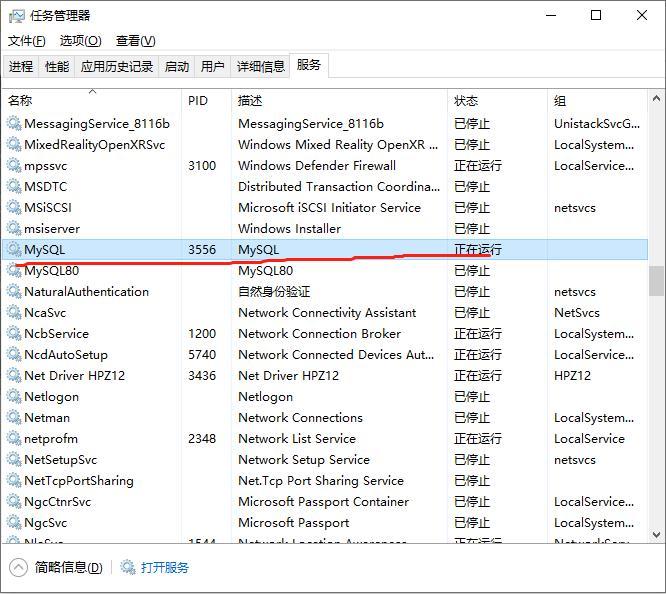
Task: Click gear icon beside Netlogon name
Action: (x=14, y=396)
